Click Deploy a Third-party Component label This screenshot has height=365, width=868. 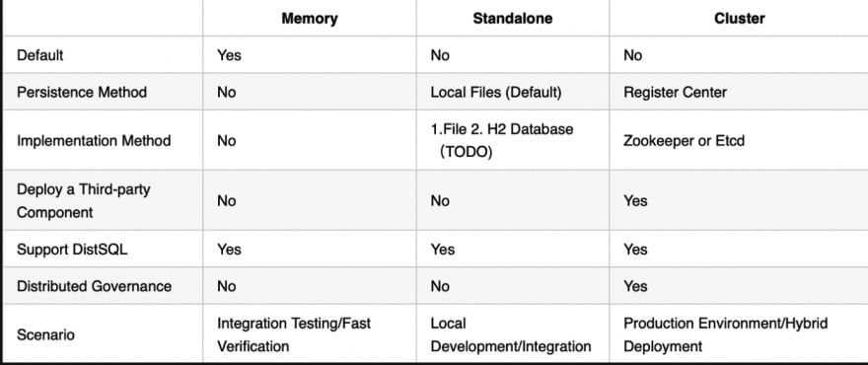(x=84, y=200)
